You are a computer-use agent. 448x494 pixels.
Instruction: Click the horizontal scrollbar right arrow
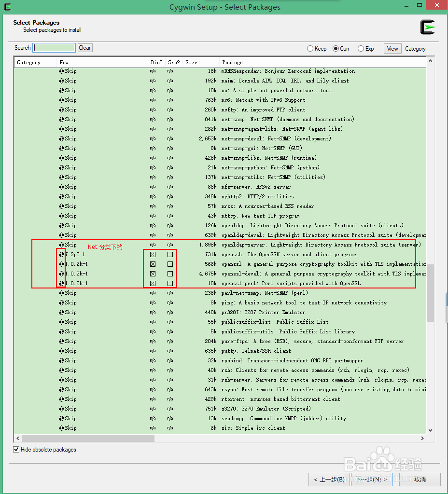tap(422, 438)
